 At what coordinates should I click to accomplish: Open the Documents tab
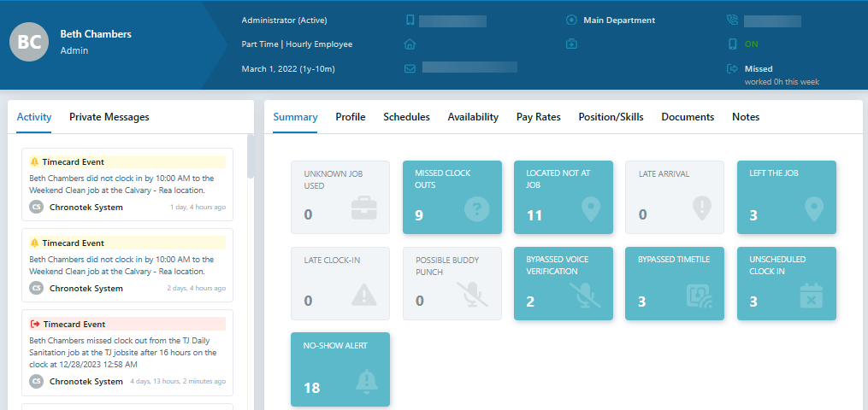tap(688, 117)
